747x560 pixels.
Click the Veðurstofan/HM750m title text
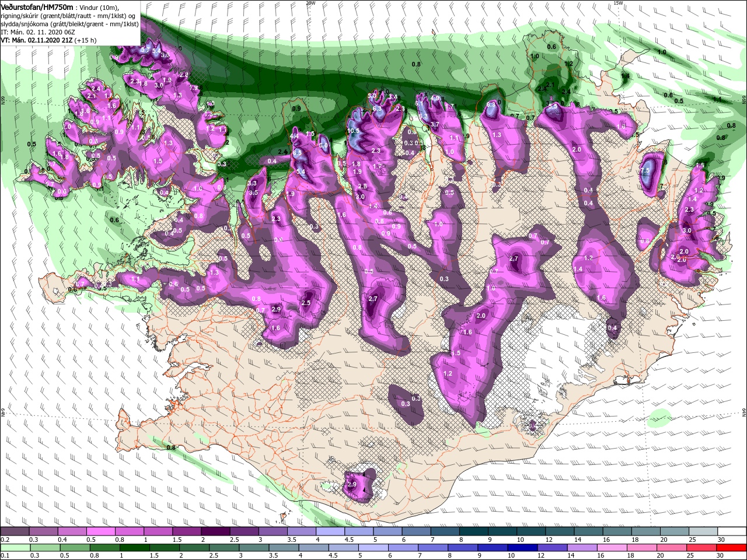[x=37, y=8]
